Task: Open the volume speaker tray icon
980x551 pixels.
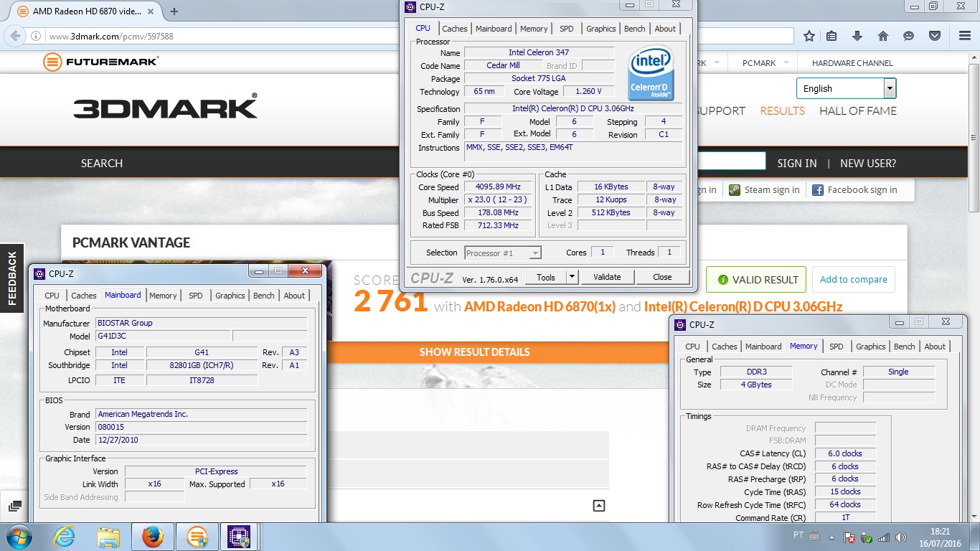Action: 900,537
